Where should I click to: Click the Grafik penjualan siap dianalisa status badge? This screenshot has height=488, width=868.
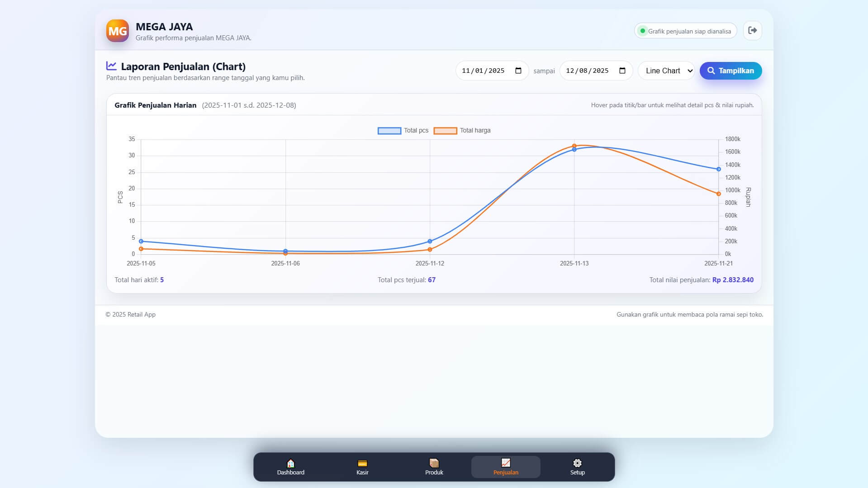pos(685,31)
